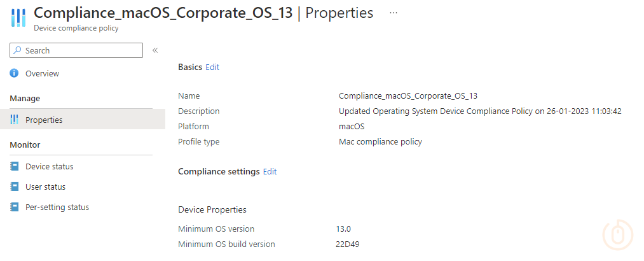
Task: Click the Per-setting status notebook icon
Action: 15,208
